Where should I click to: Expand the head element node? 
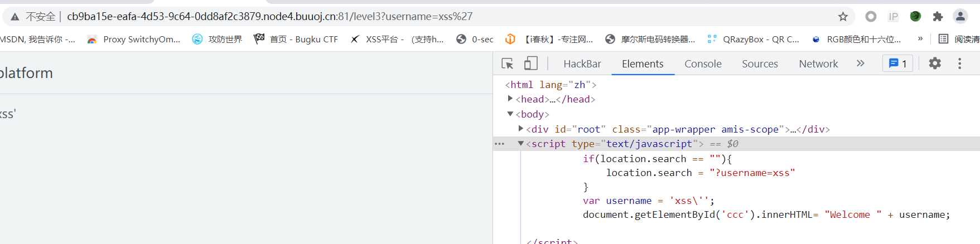pos(510,99)
